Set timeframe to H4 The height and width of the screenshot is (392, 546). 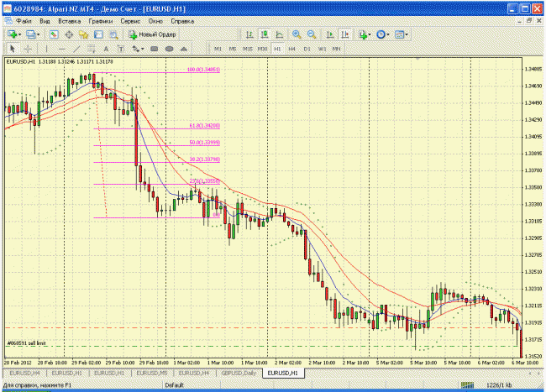pyautogui.click(x=291, y=49)
